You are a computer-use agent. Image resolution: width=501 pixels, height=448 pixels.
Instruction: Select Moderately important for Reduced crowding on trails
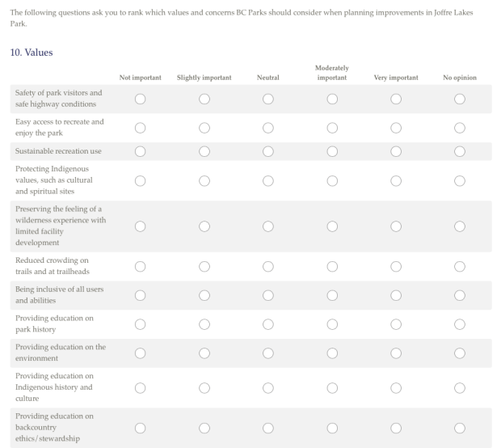pos(332,266)
